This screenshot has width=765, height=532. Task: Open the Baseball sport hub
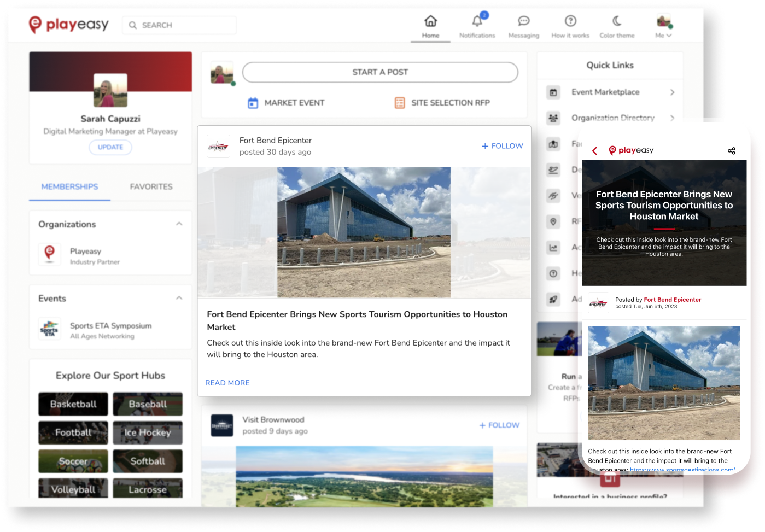(148, 404)
